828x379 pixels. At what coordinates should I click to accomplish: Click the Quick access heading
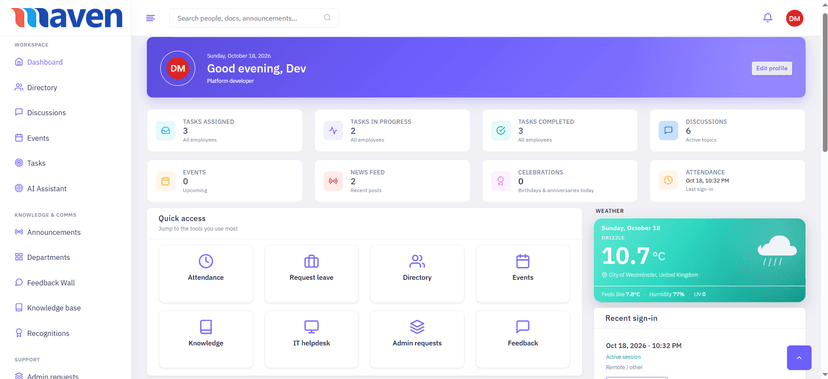point(182,218)
